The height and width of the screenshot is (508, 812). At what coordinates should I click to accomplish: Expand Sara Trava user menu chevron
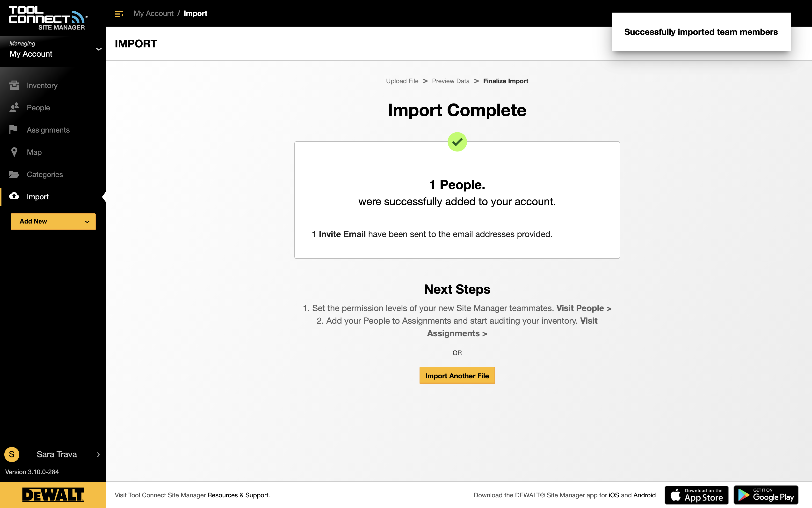pos(98,455)
